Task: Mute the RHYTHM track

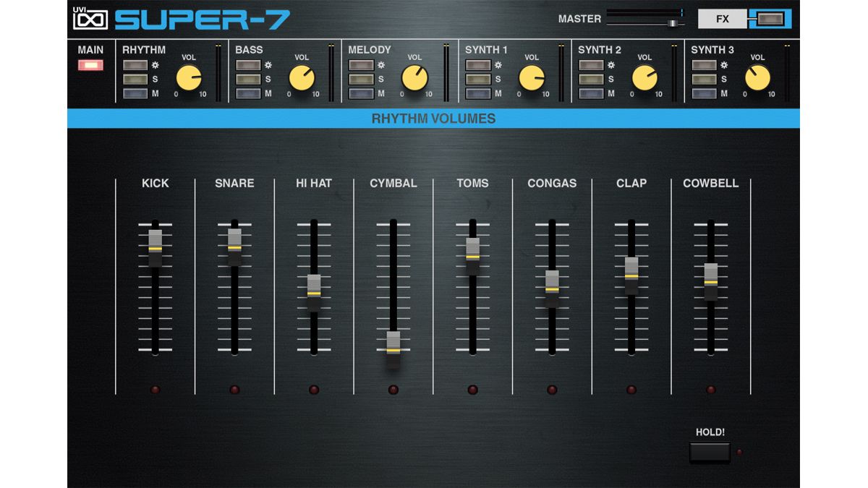Action: click(135, 94)
